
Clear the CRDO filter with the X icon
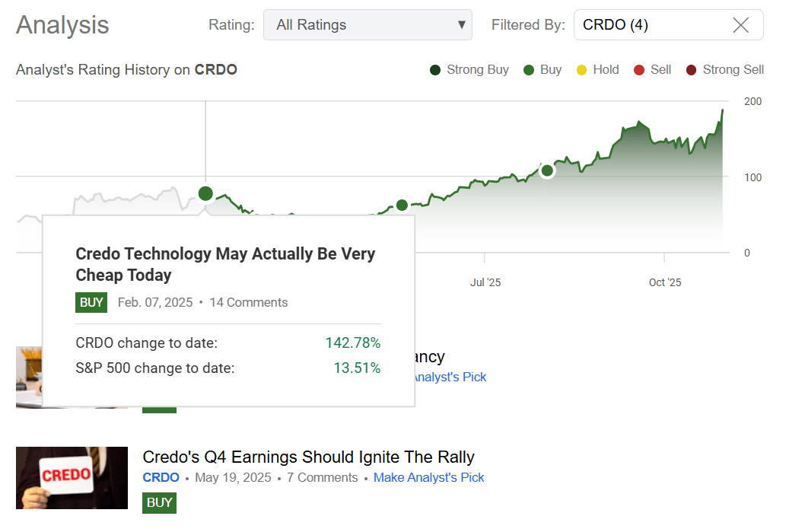(740, 25)
